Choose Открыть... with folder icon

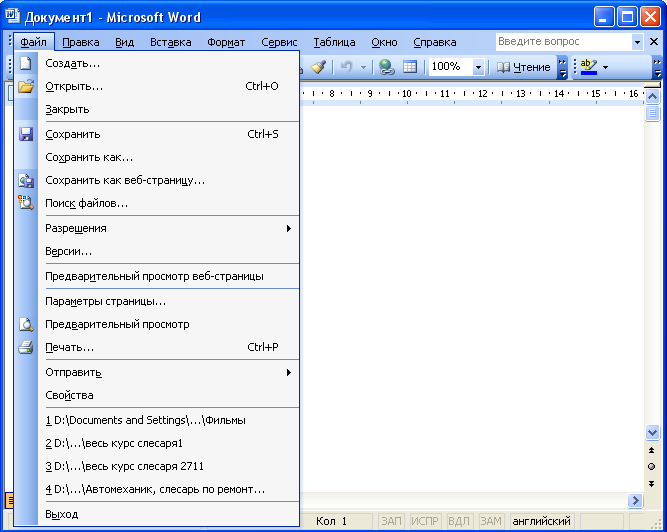click(x=157, y=86)
